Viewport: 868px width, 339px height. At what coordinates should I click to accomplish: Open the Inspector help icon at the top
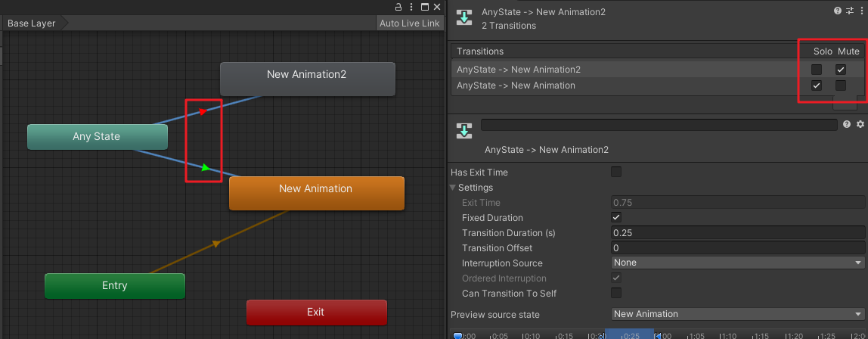click(x=837, y=11)
